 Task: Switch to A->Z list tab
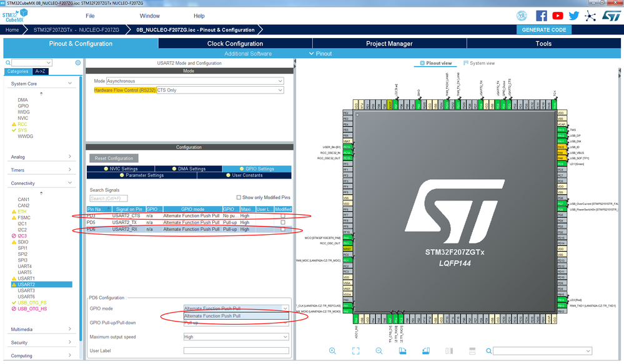(40, 71)
